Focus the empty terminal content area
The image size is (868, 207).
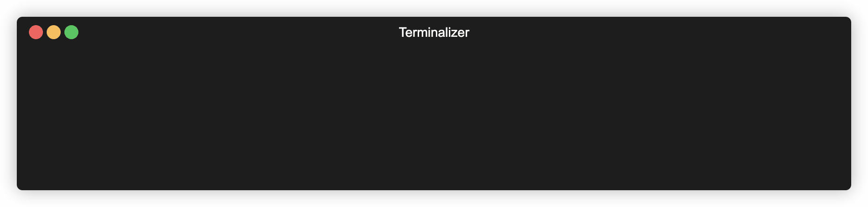[x=434, y=117]
